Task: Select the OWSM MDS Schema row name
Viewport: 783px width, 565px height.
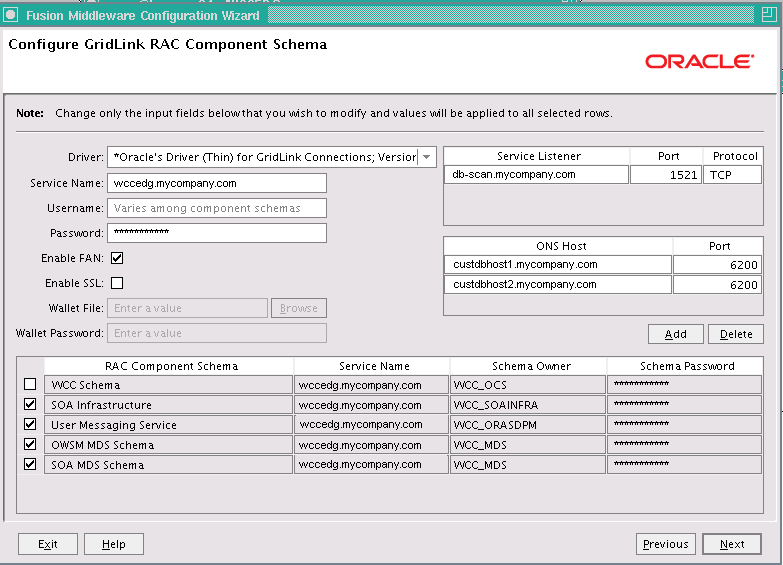Action: tap(168, 445)
